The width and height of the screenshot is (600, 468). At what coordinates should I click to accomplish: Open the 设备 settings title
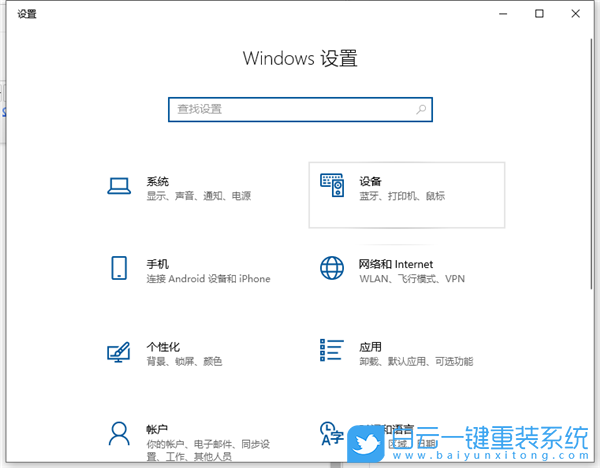click(370, 181)
